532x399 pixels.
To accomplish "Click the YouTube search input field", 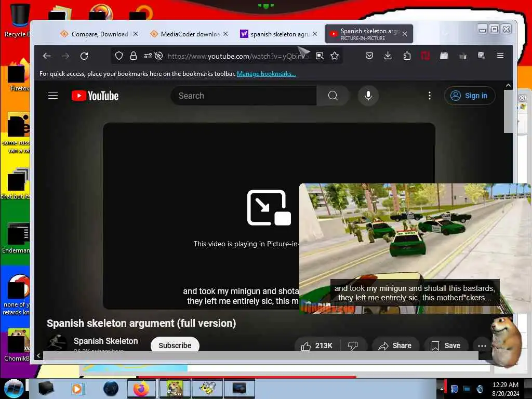I will click(x=244, y=96).
